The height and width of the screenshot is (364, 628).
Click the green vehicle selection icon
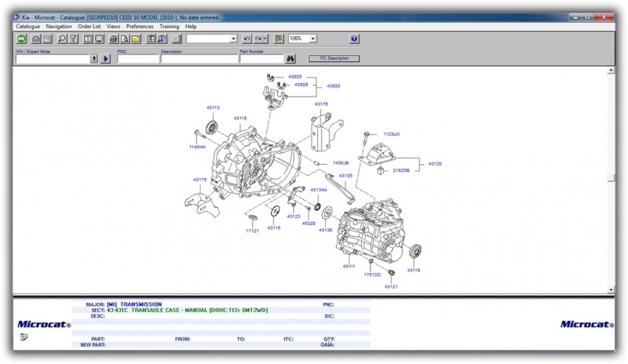[22, 39]
